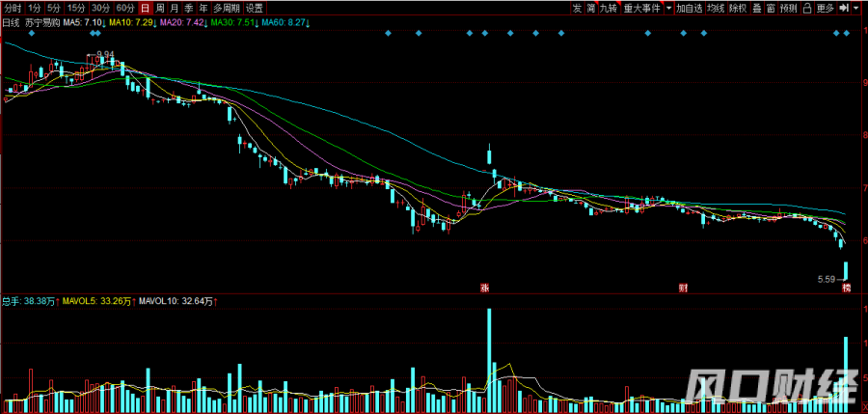Toggle the 九转 indicator

tap(608, 8)
